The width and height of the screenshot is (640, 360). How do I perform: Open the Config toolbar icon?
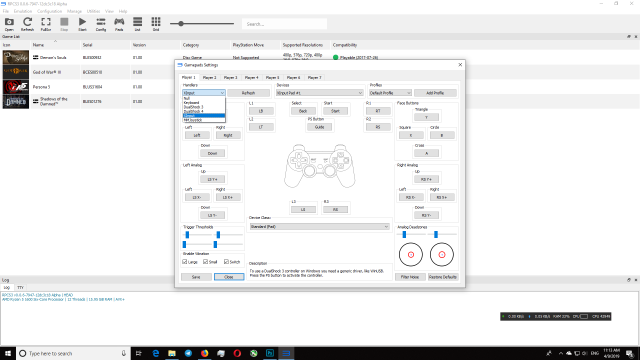(x=101, y=24)
